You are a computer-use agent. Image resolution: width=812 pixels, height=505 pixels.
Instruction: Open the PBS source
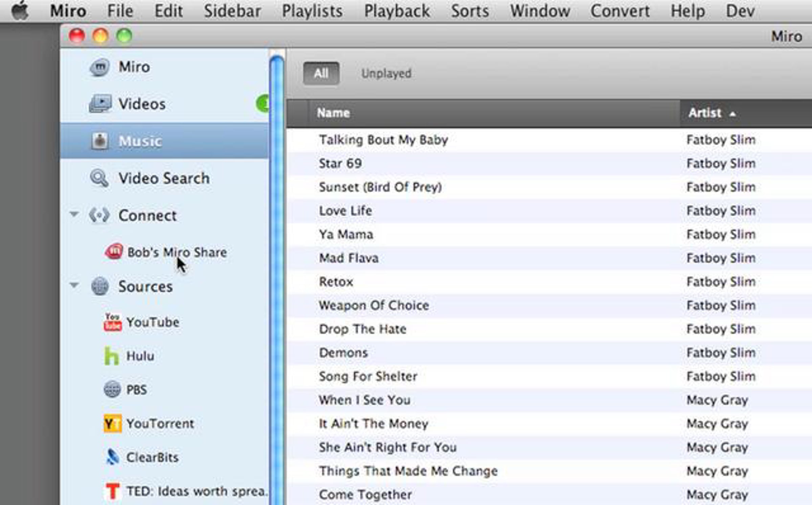(x=136, y=390)
